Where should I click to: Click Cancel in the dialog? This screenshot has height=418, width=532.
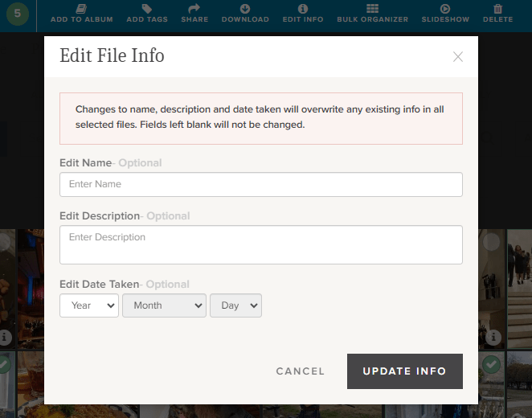point(301,371)
